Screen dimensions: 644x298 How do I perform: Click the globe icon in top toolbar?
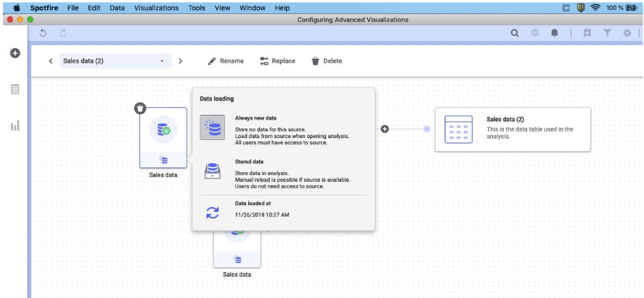coord(535,33)
